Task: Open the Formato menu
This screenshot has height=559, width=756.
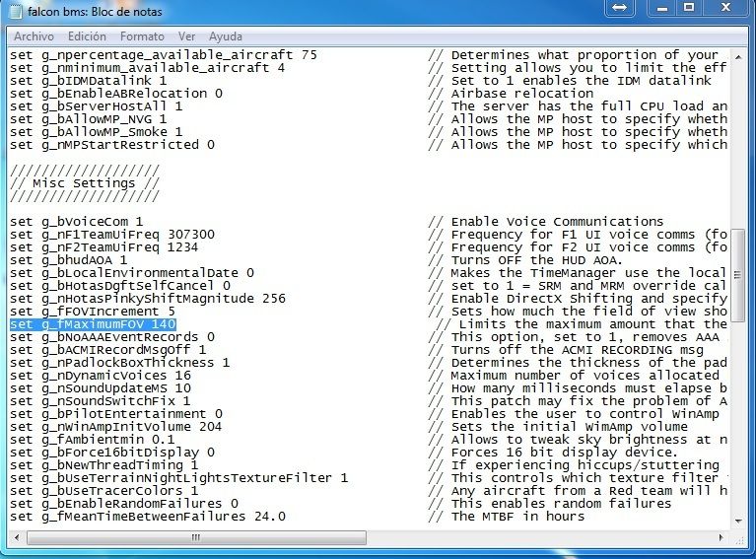Action: coord(142,36)
